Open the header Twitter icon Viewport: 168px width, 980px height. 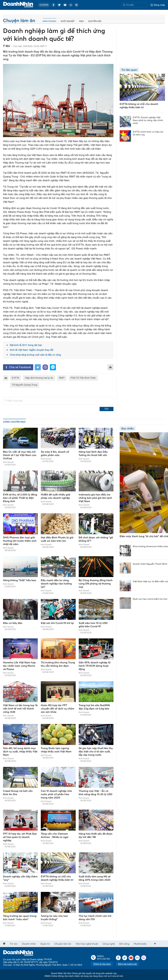pos(59,5)
